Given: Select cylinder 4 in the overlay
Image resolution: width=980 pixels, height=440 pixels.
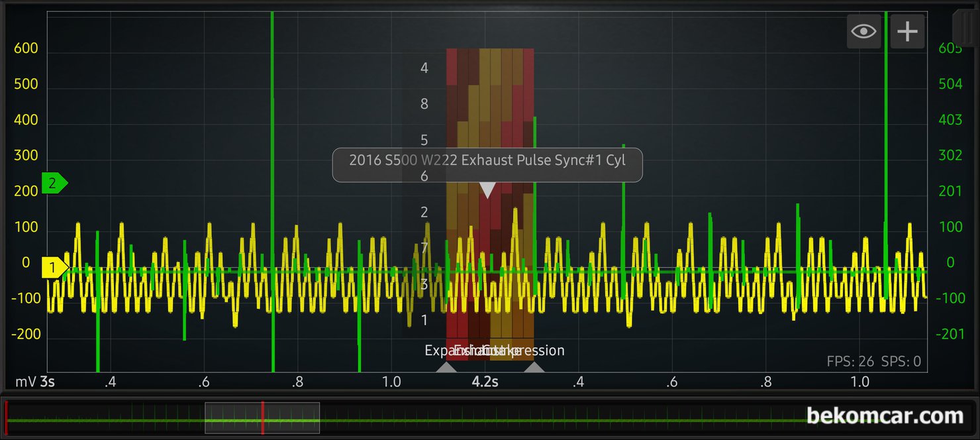Looking at the screenshot, I should coord(424,68).
